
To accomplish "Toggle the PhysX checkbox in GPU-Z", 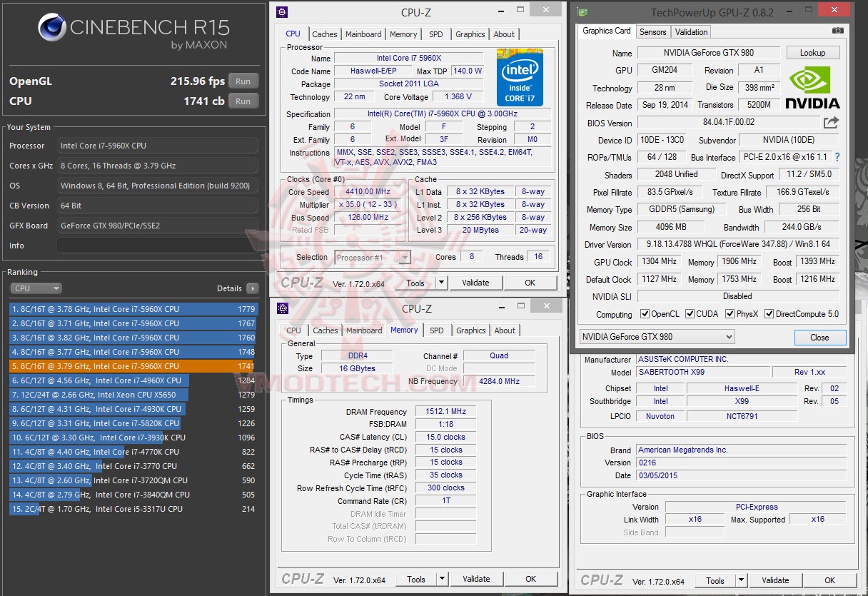I will pos(730,314).
